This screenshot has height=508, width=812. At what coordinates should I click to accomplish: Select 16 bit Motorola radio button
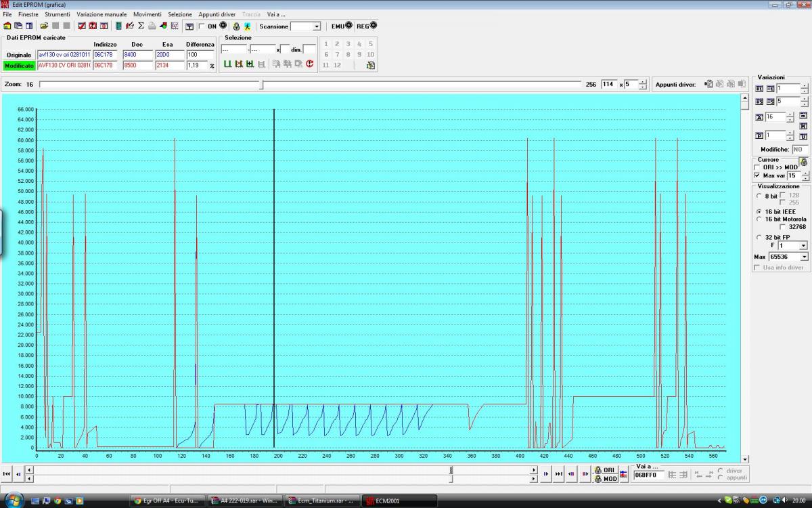[759, 219]
